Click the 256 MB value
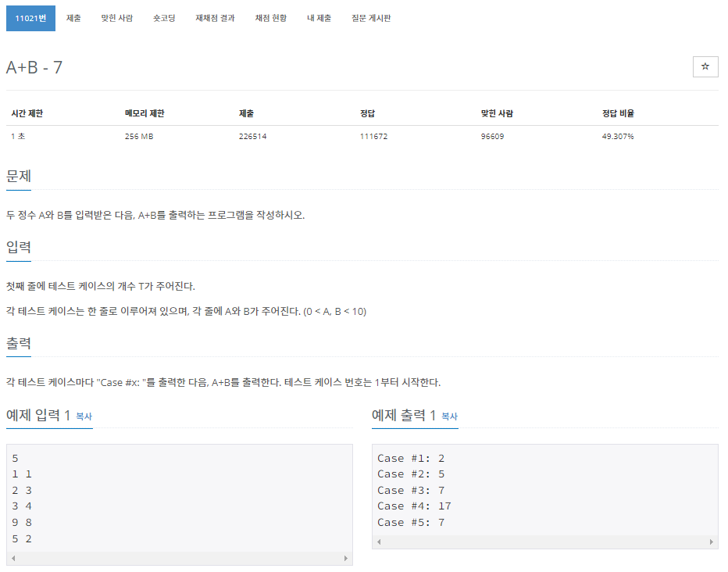Screen dimensions: 728x572 click(139, 137)
